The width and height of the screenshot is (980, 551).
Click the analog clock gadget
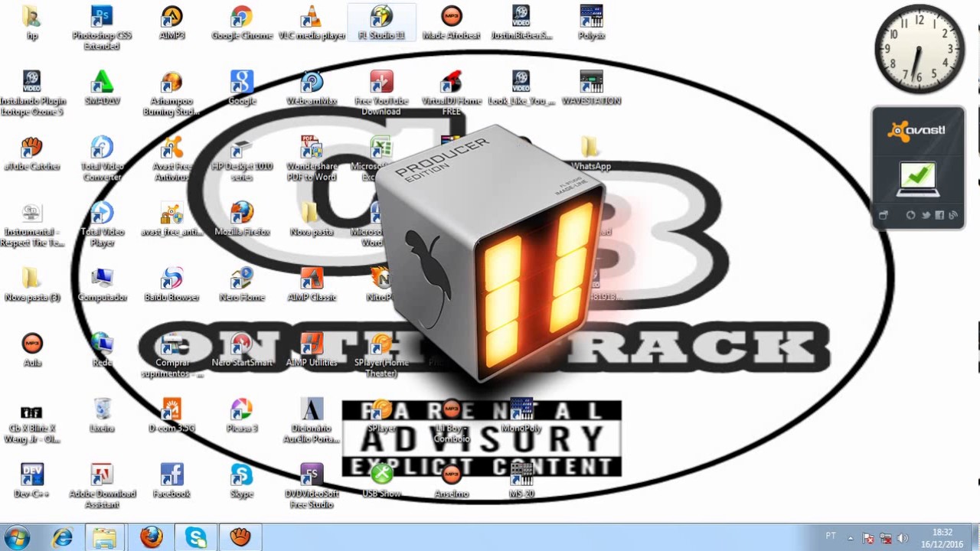(x=919, y=48)
